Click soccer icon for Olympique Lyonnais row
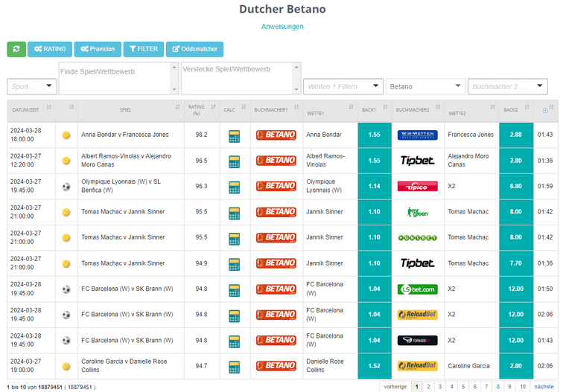 pos(66,187)
